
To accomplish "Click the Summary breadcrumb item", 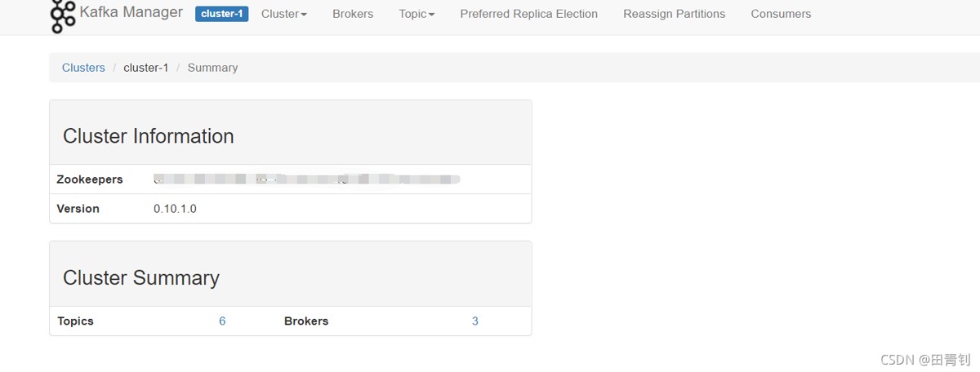I will [212, 68].
